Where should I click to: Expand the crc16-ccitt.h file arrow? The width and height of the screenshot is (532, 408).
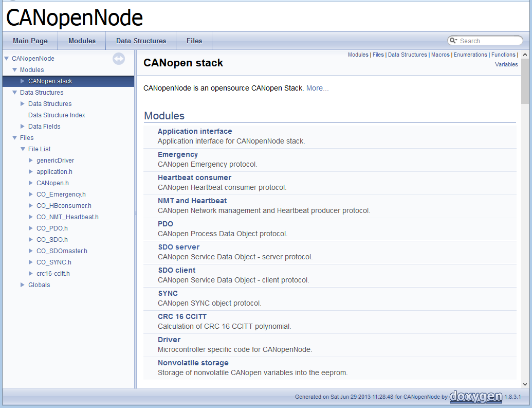coord(30,274)
